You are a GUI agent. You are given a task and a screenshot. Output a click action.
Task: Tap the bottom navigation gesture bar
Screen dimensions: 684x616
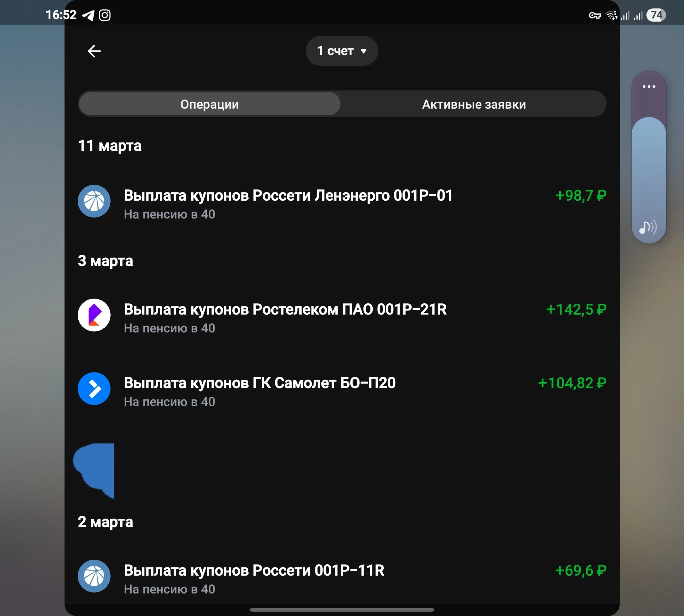[x=342, y=609]
